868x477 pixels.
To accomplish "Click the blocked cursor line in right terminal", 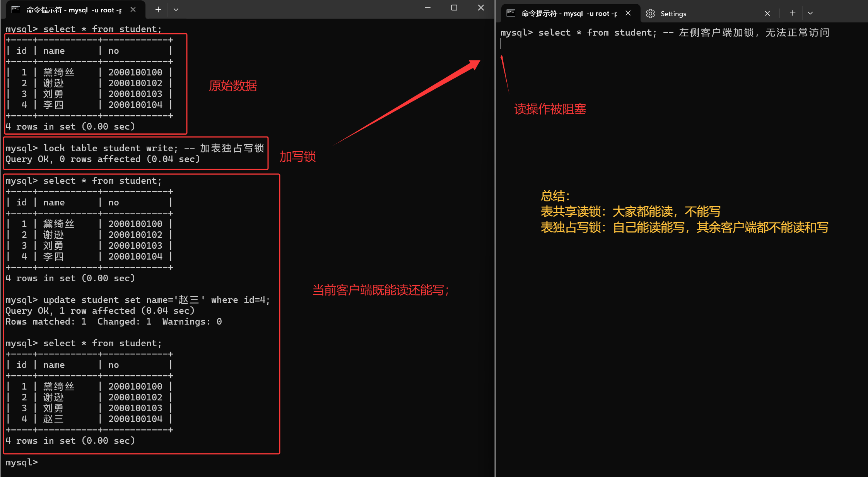I will tap(501, 44).
